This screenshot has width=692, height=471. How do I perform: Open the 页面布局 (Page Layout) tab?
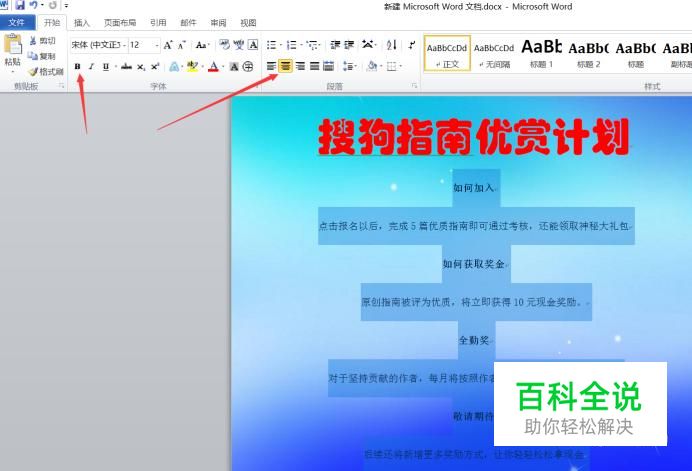120,23
